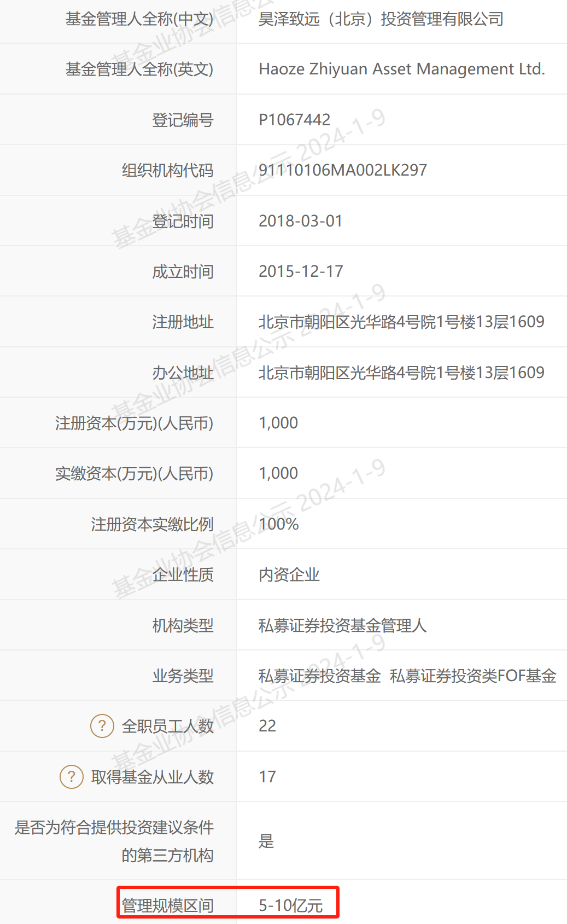Select the business type 私募证券投资类FOF基金

[x=473, y=676]
